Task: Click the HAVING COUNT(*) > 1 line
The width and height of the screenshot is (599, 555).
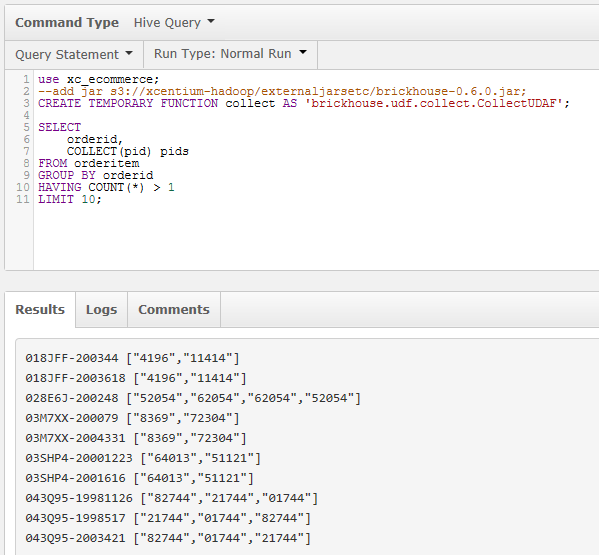Action: [106, 187]
